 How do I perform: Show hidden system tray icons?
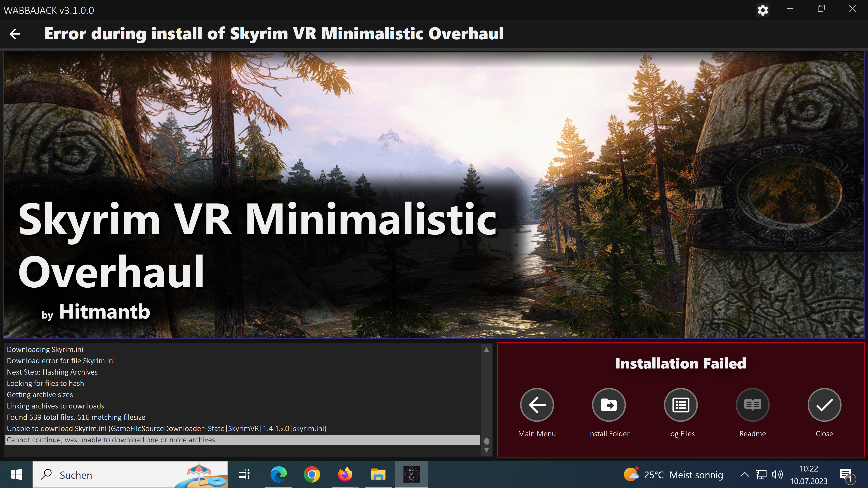pos(745,475)
